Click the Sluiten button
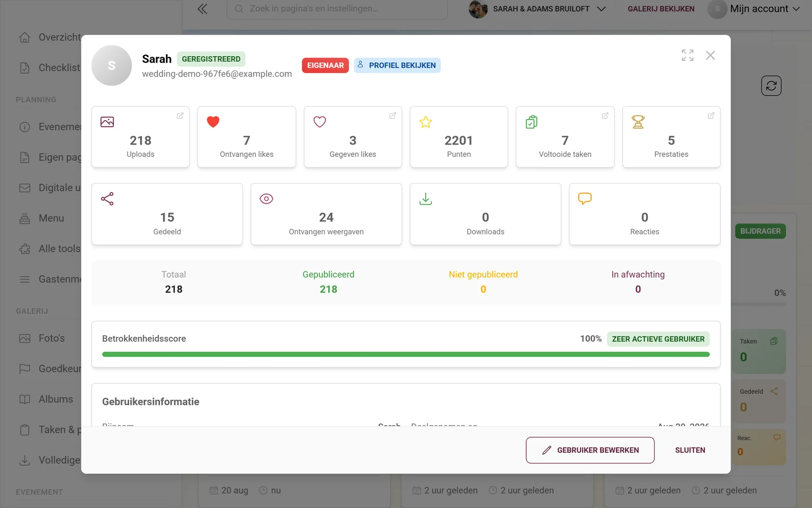812x508 pixels. click(690, 450)
